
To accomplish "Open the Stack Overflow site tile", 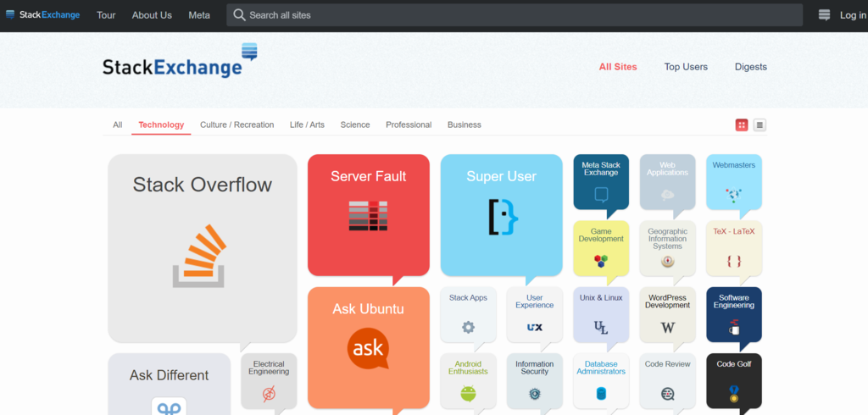I will [202, 248].
